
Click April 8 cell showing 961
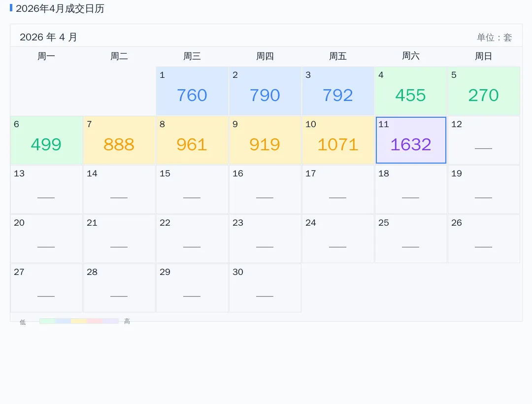(192, 140)
